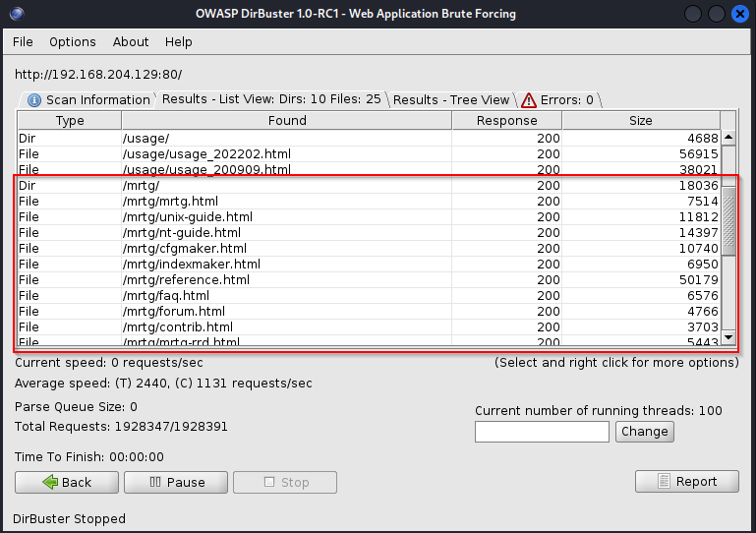Sort results by the Size column header
Viewport: 756px width, 533px height.
pyautogui.click(x=641, y=121)
